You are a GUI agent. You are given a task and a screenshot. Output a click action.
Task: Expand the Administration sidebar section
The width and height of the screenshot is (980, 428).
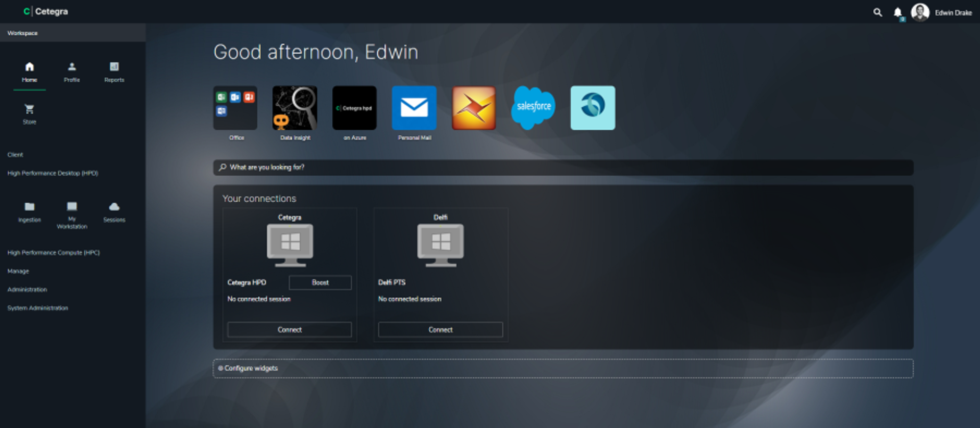[27, 290]
